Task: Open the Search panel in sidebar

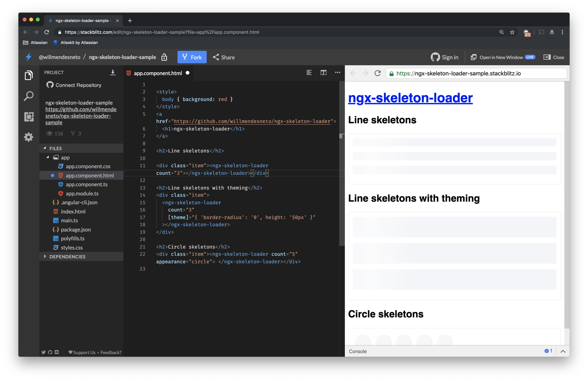Action: tap(29, 96)
